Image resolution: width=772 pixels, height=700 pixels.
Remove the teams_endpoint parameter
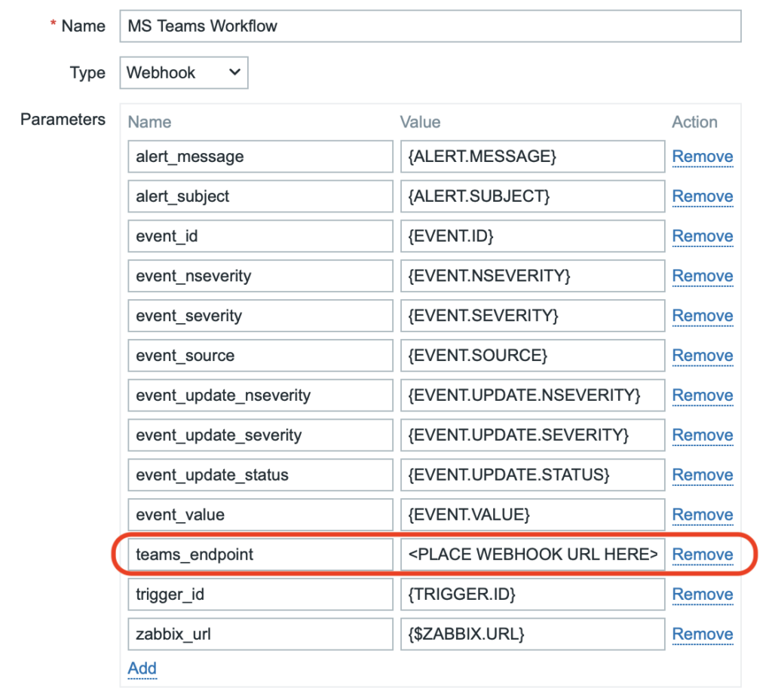pyautogui.click(x=702, y=554)
